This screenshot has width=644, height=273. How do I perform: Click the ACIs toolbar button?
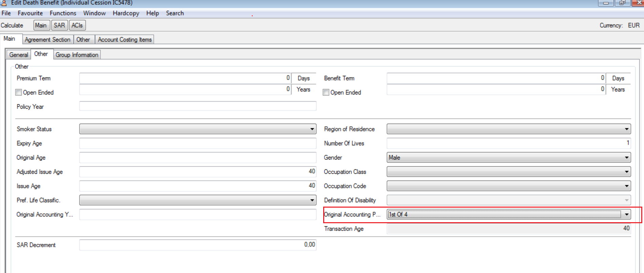77,25
